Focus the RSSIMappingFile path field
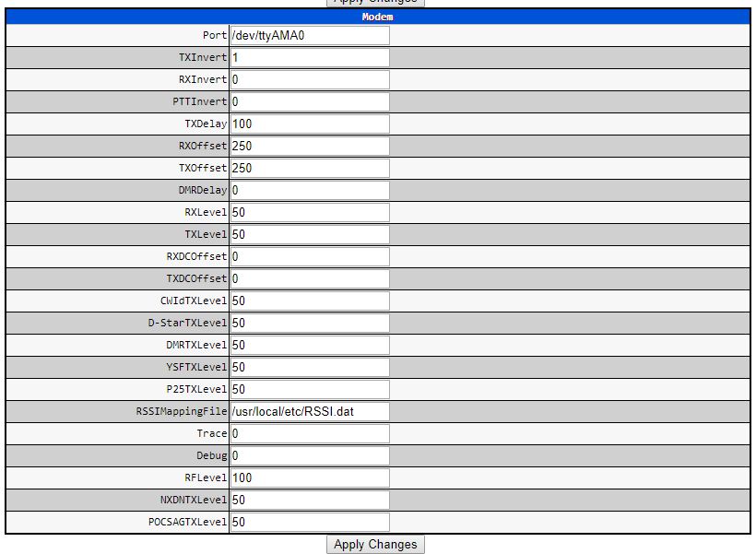Viewport: 756px width, 554px height. click(x=310, y=412)
